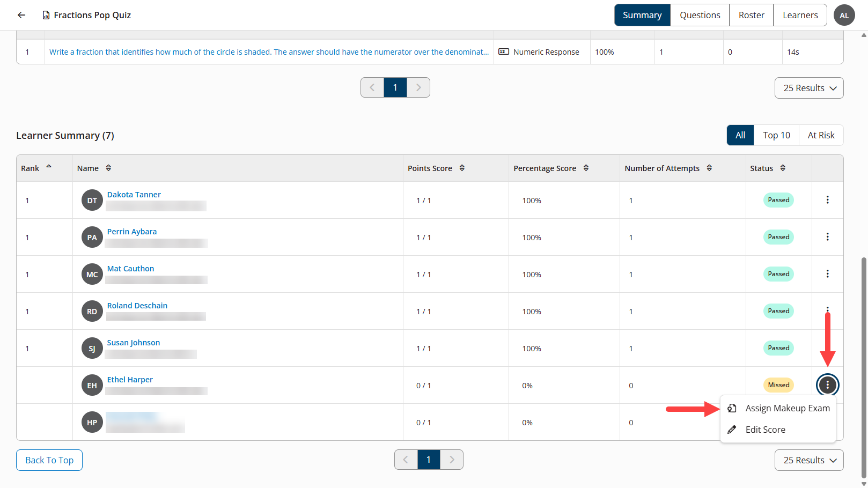Select the Top 10 learner filter
Screen dimensions: 868x488
[x=776, y=135]
